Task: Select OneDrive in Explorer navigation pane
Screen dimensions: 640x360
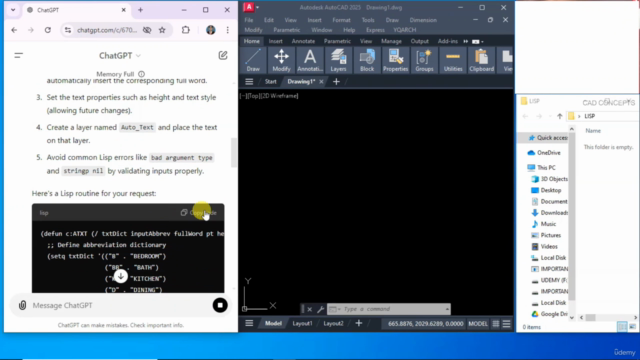Action: 544,153
